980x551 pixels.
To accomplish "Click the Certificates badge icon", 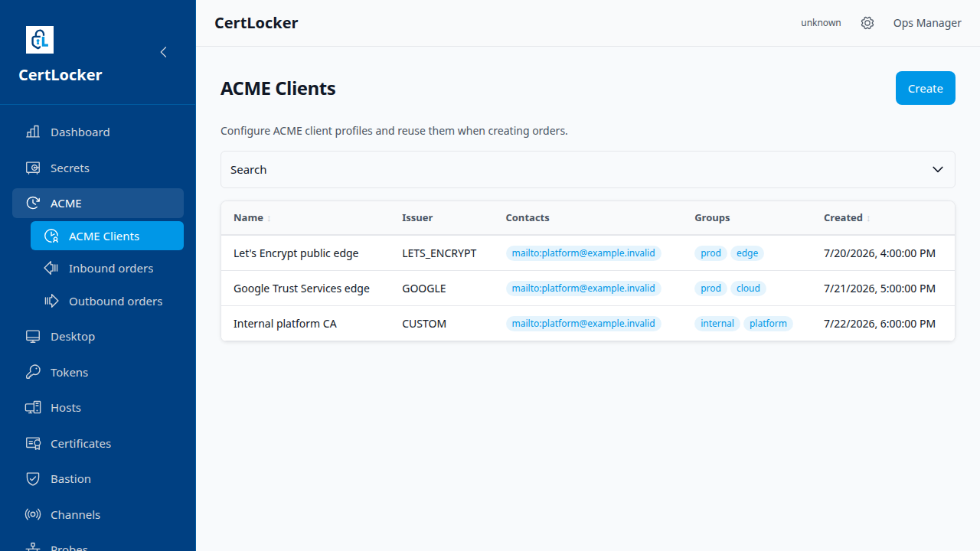I will coord(33,443).
